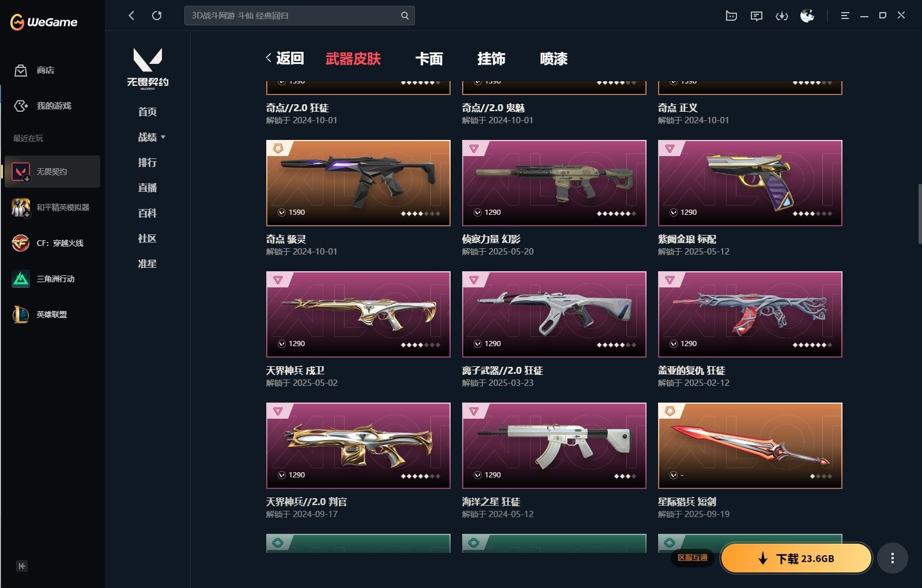Select the 星际猎兵 短剑 skin thumbnail
922x588 pixels.
click(750, 446)
